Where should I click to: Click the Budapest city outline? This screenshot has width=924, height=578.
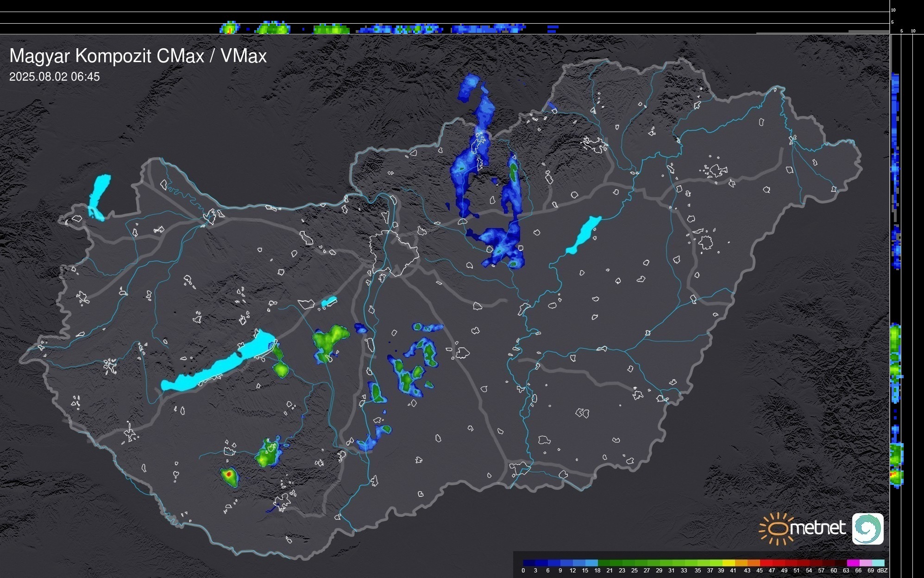point(394,253)
